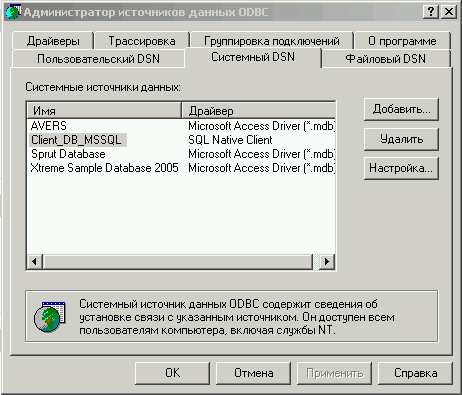The width and height of the screenshot is (462, 395).
Task: Click the Sprut Database row driver cell
Action: coord(262,154)
